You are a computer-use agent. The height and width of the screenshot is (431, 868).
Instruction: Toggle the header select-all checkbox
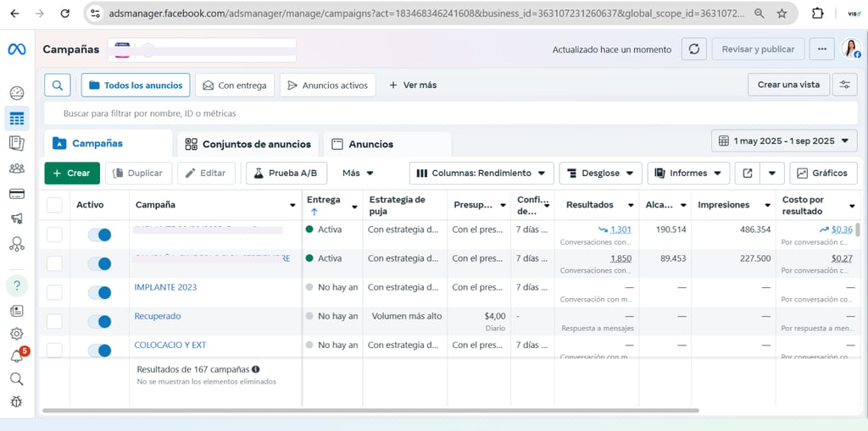click(x=54, y=205)
